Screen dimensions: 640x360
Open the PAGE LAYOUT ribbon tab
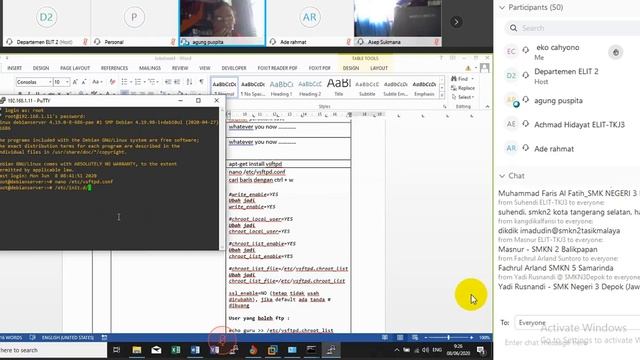click(75, 68)
